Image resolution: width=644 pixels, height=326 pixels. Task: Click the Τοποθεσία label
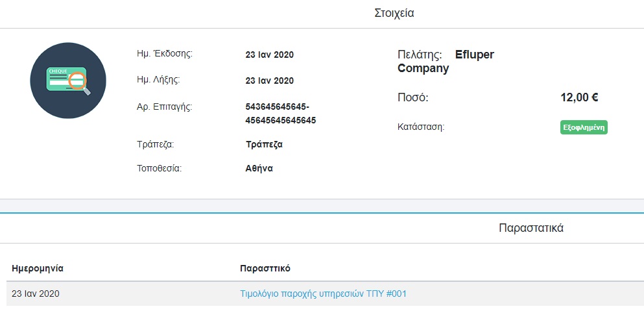[159, 168]
